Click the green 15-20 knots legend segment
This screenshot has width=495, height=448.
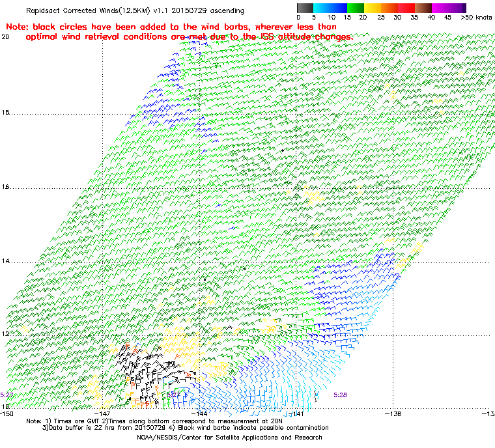point(356,8)
